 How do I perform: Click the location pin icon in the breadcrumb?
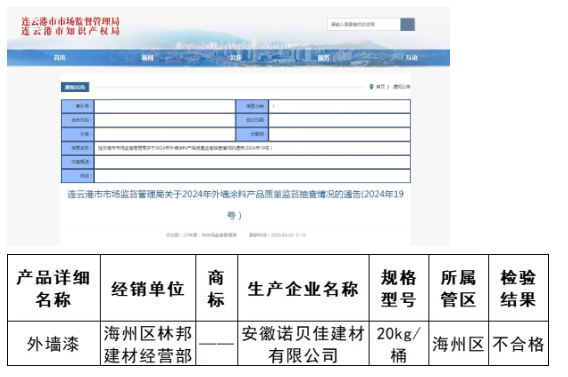(x=371, y=87)
